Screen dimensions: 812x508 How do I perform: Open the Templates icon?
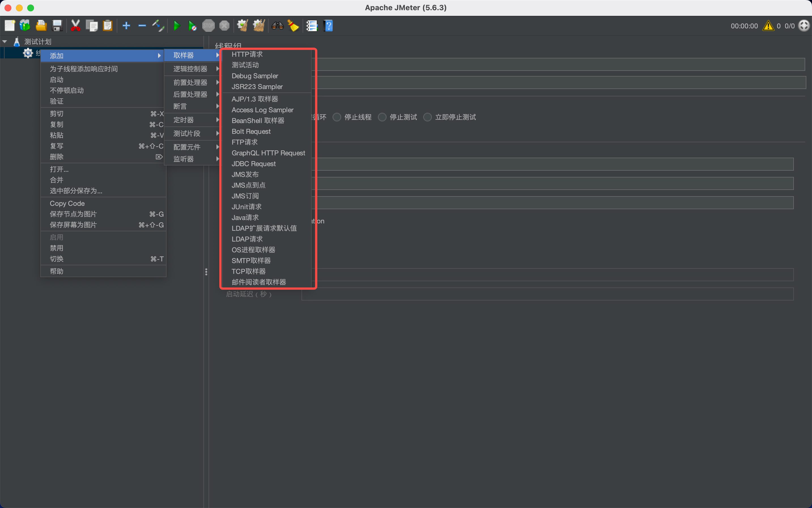(x=25, y=26)
